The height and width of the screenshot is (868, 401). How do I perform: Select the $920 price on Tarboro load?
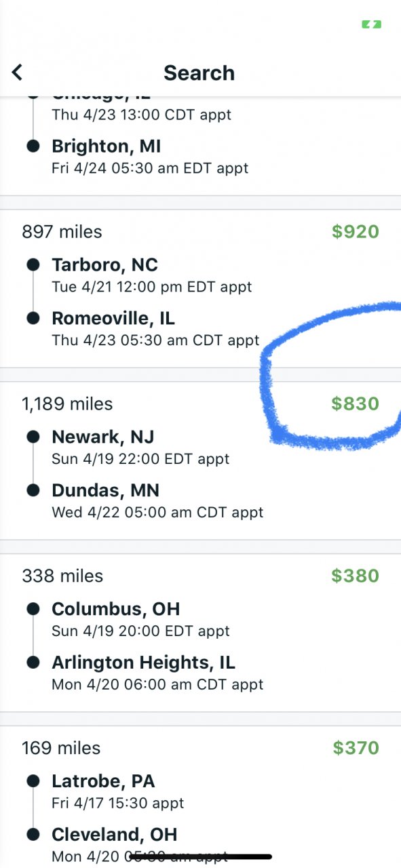click(x=355, y=232)
